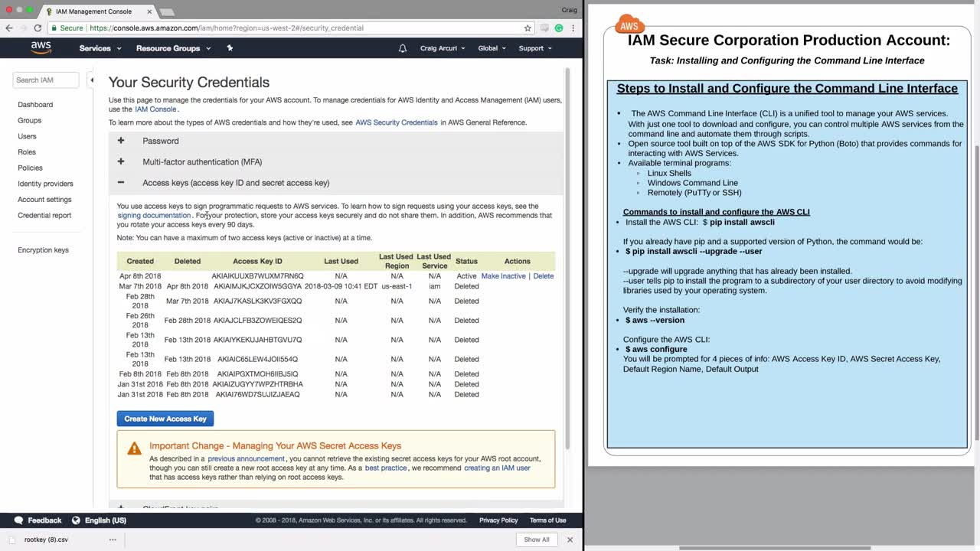Open Identity providers in the sidebar
Viewport: 980px width, 551px height.
point(46,184)
